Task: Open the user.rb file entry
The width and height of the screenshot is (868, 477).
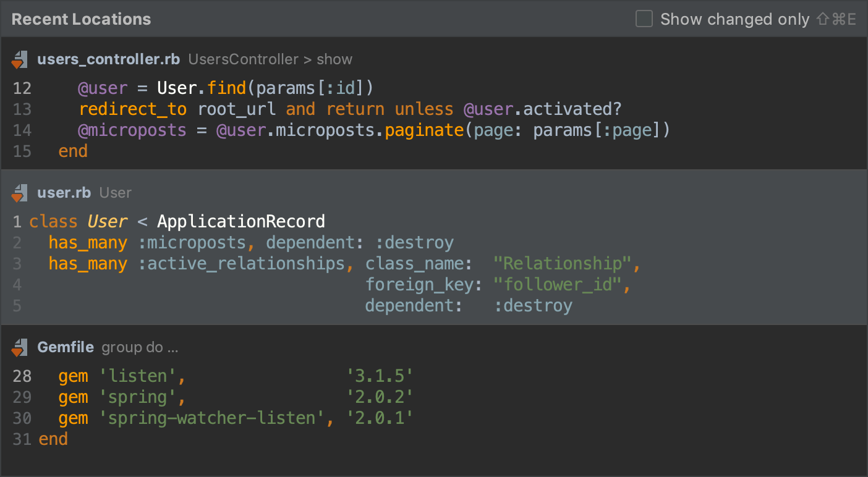Action: 64,193
